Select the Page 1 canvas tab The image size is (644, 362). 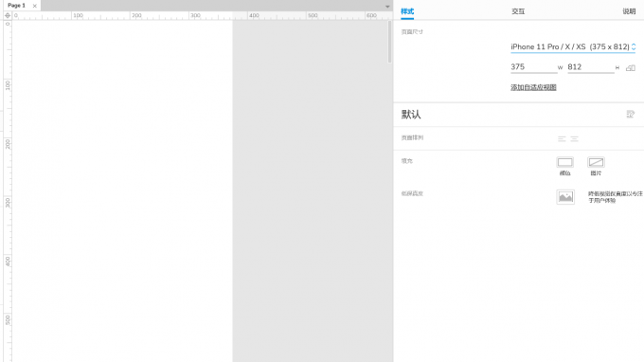click(x=16, y=6)
